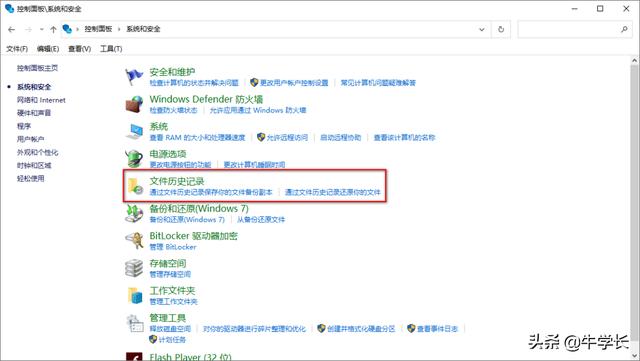Image resolution: width=640 pixels, height=361 pixels.
Task: Click 管理工作文件夹 link
Action: [173, 302]
